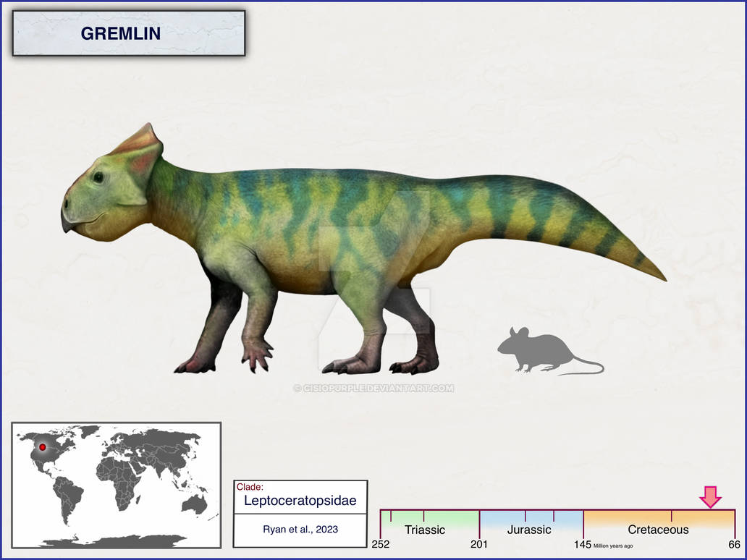Click the Ryan et al., 2023 citation
The height and width of the screenshot is (560, 747).
coord(300,529)
